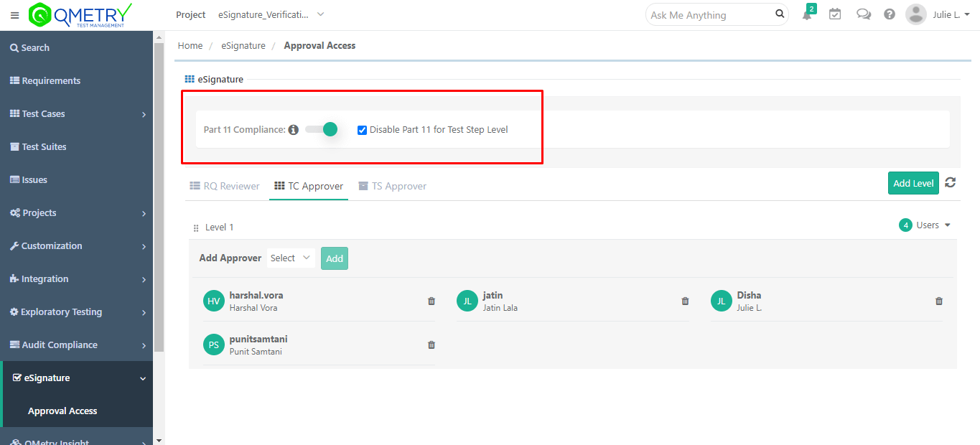
Task: Click the QMetry logo
Action: 80,15
